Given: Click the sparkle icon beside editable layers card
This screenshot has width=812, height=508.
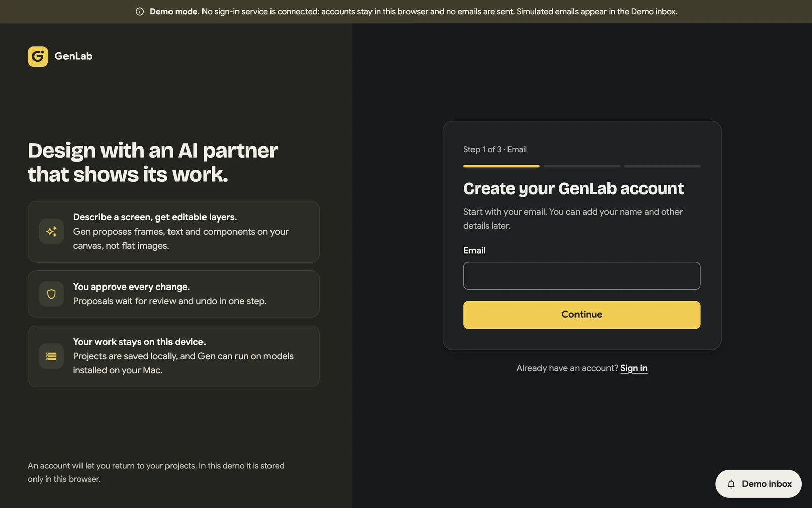Looking at the screenshot, I should click(x=51, y=232).
